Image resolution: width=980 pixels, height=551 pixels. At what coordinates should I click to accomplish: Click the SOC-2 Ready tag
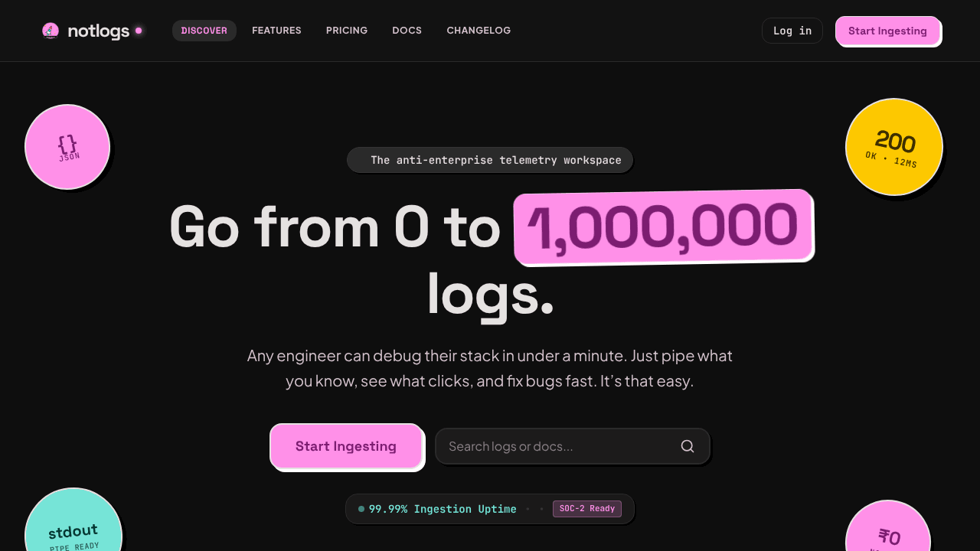587,509
